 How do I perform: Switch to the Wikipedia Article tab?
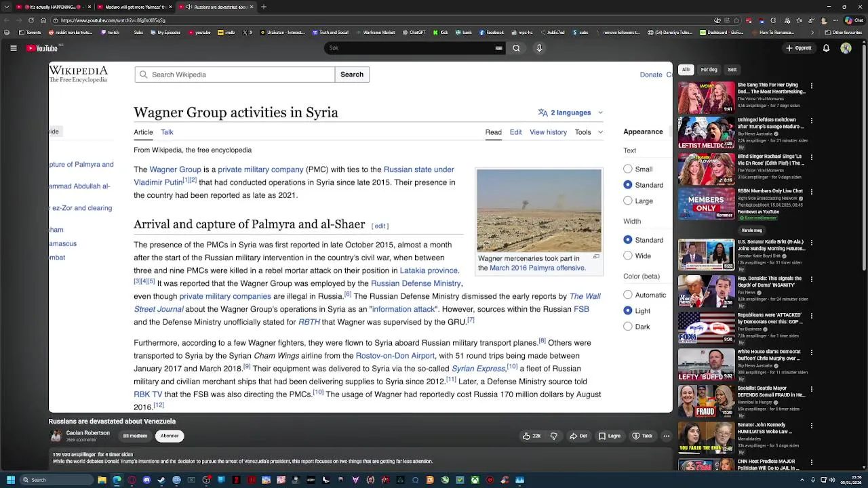(143, 132)
